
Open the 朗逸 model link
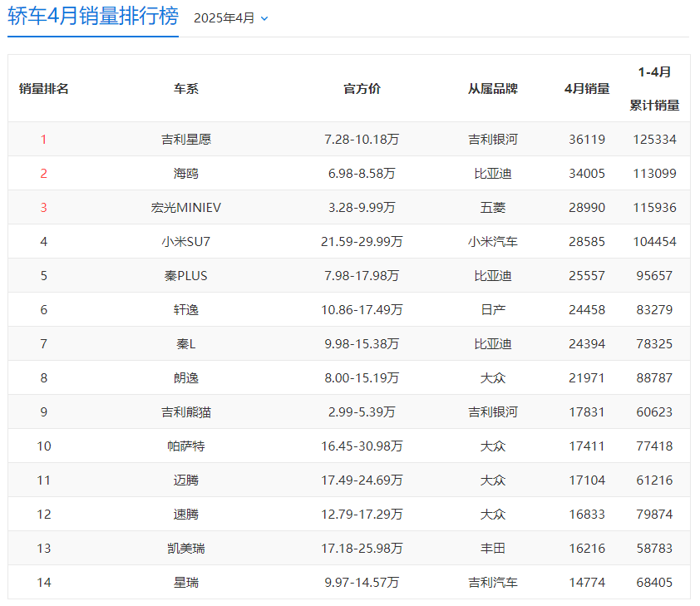[x=186, y=378]
